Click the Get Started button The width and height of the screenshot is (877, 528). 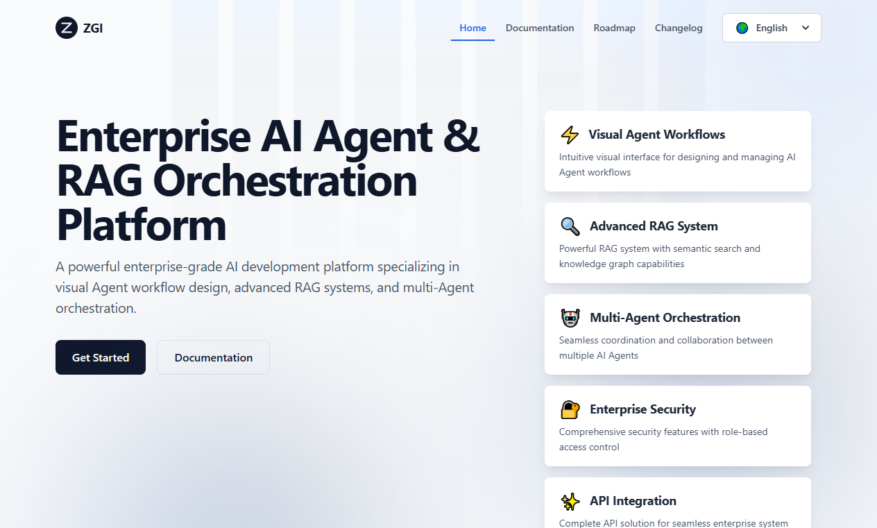(101, 357)
